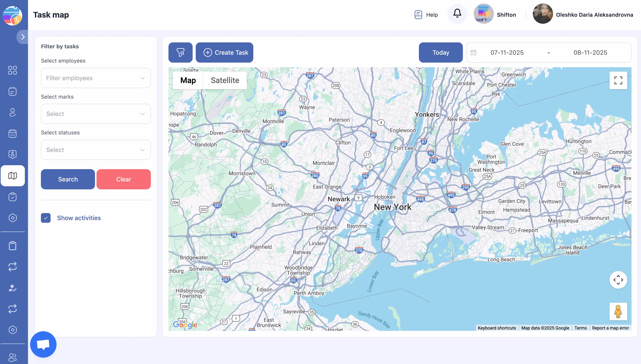
Task: Switch to the Satellite map view
Action: tap(225, 80)
